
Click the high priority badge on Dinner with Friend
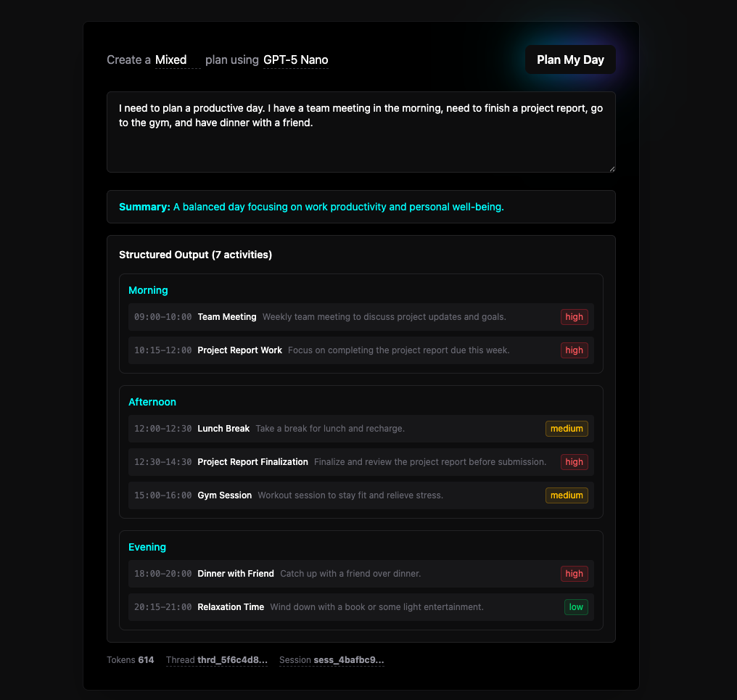click(574, 573)
